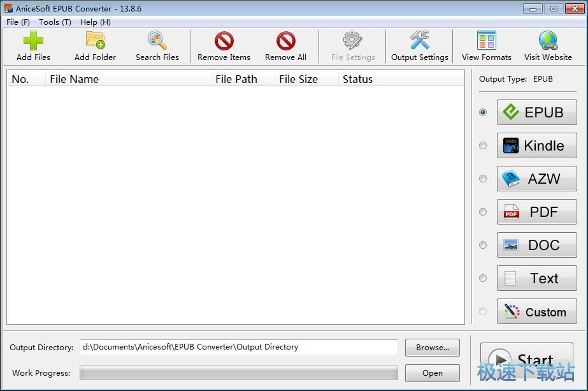Select the PDF output radio button
The width and height of the screenshot is (588, 391).
click(482, 212)
